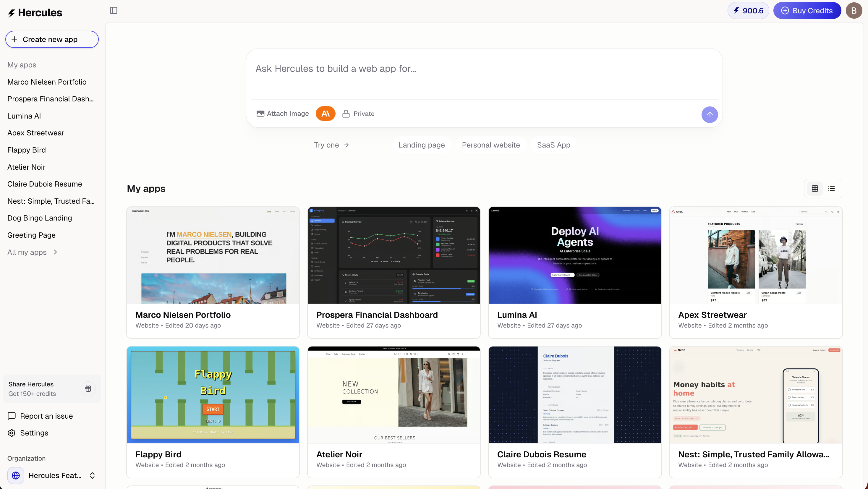The image size is (868, 489).
Task: Open the Lumina AI card thumbnail
Action: [x=575, y=255]
